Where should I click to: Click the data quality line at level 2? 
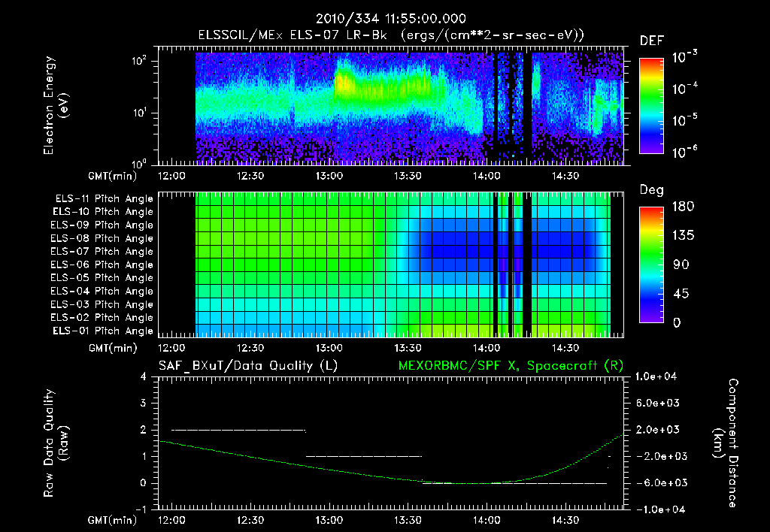pyautogui.click(x=238, y=430)
